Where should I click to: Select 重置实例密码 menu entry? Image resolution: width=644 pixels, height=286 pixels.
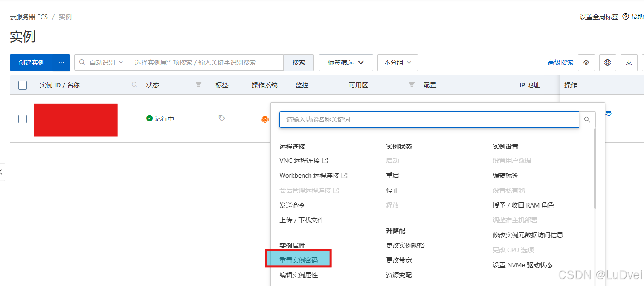[299, 260]
